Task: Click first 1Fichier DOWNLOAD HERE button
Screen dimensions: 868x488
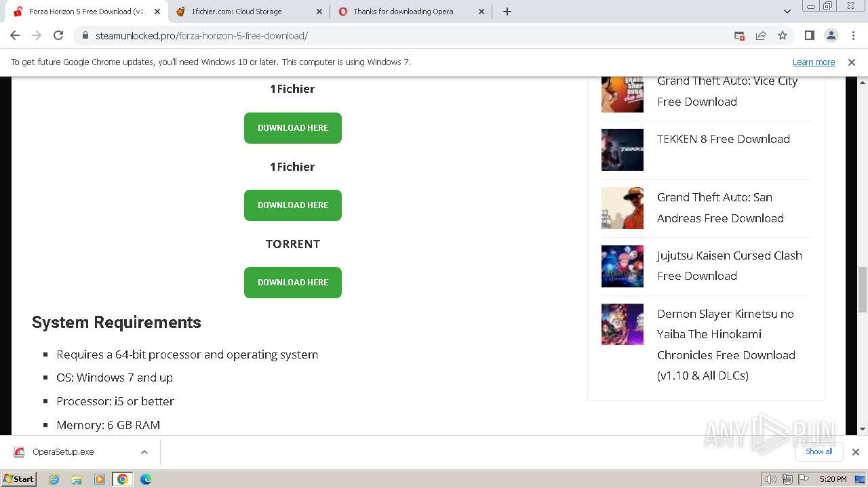Action: click(293, 128)
